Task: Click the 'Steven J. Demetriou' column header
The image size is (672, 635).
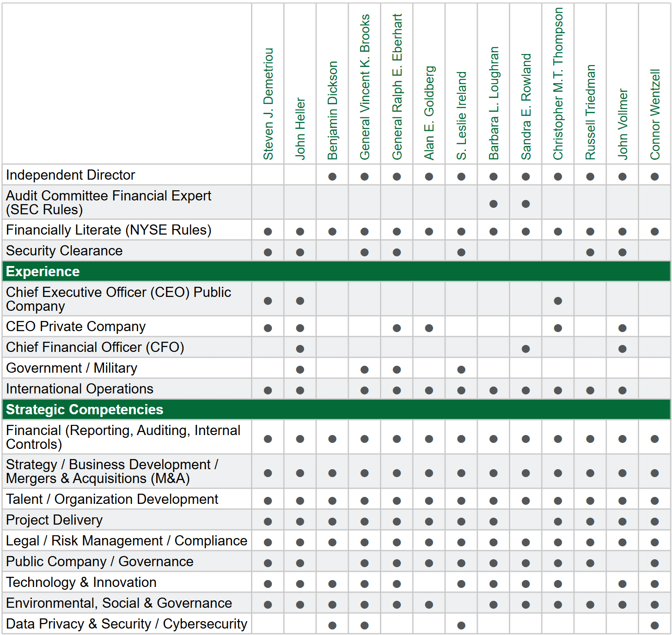Action: pos(268,104)
